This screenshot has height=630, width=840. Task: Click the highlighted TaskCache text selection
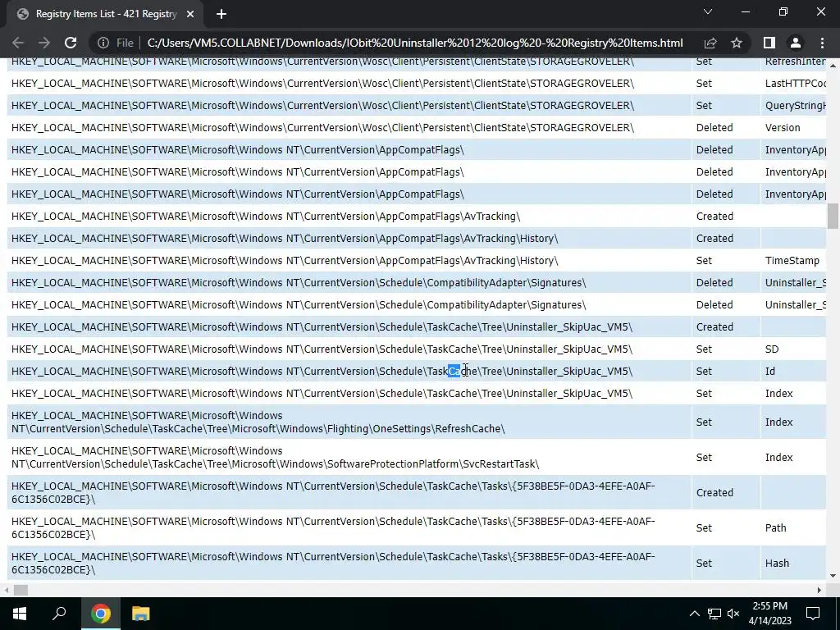pos(454,371)
